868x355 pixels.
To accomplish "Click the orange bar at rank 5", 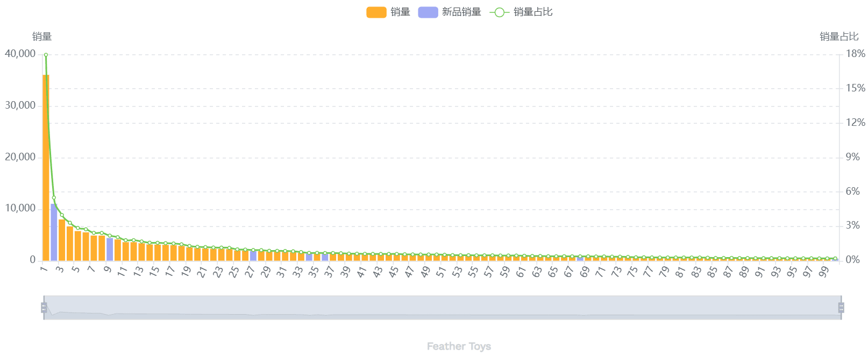I will tap(78, 246).
